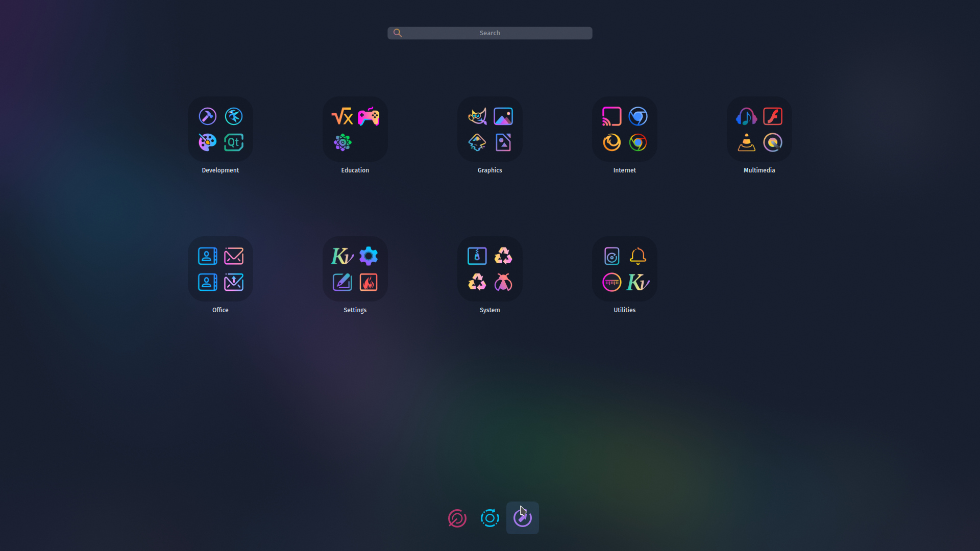Open the pink bug icon in System
The width and height of the screenshot is (980, 551).
(x=503, y=282)
